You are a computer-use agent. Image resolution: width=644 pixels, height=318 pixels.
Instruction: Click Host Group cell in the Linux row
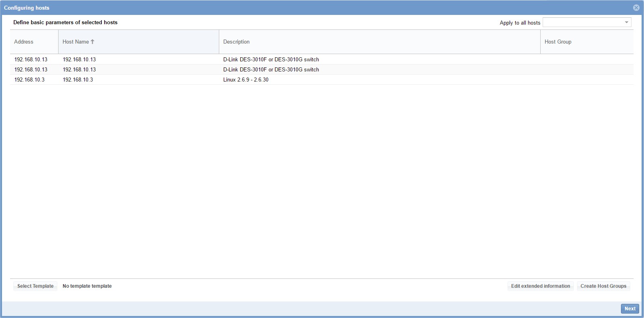click(586, 79)
